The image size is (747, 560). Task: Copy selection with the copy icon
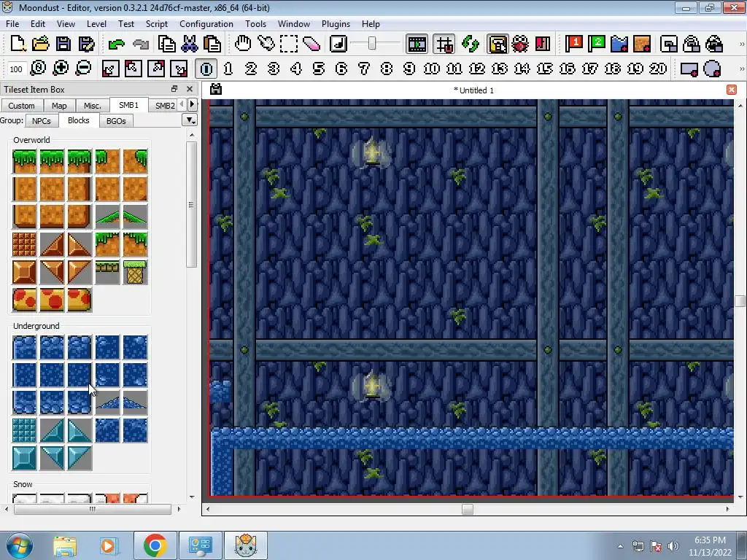(x=167, y=44)
